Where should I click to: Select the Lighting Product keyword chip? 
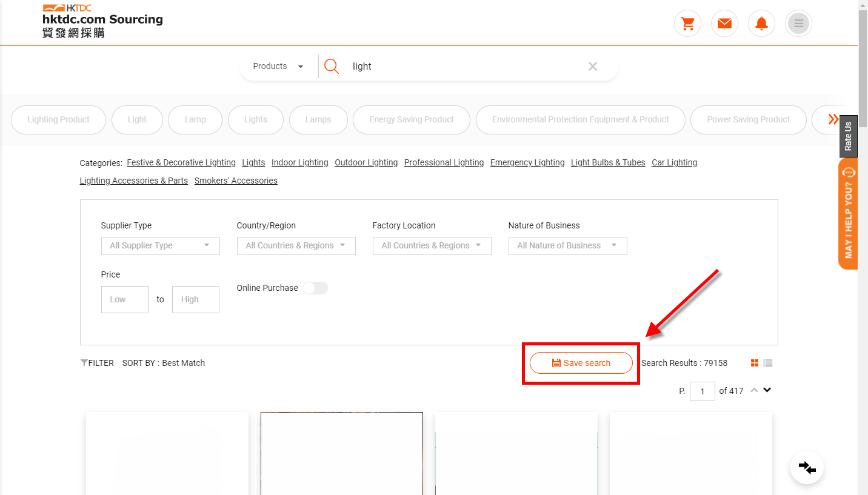pyautogui.click(x=59, y=119)
